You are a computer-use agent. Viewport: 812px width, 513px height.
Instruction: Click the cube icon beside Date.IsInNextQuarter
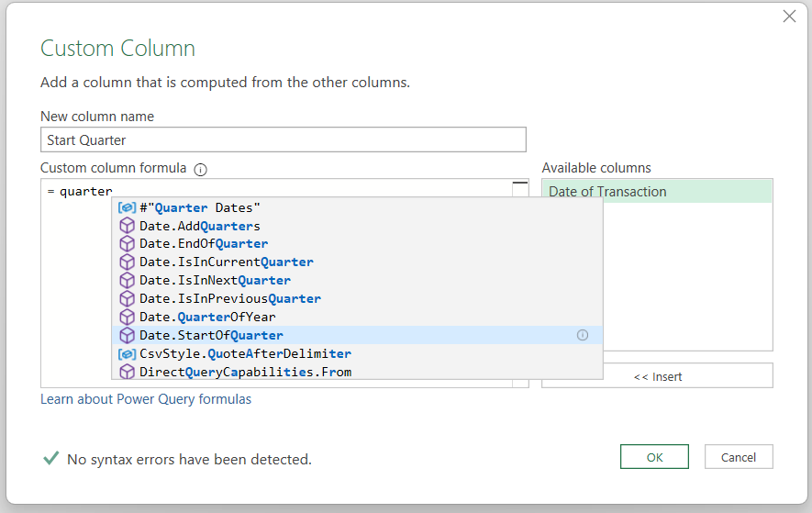tap(127, 280)
